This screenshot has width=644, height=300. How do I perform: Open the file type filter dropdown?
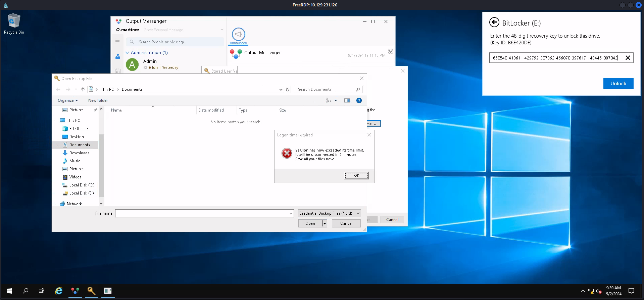329,213
